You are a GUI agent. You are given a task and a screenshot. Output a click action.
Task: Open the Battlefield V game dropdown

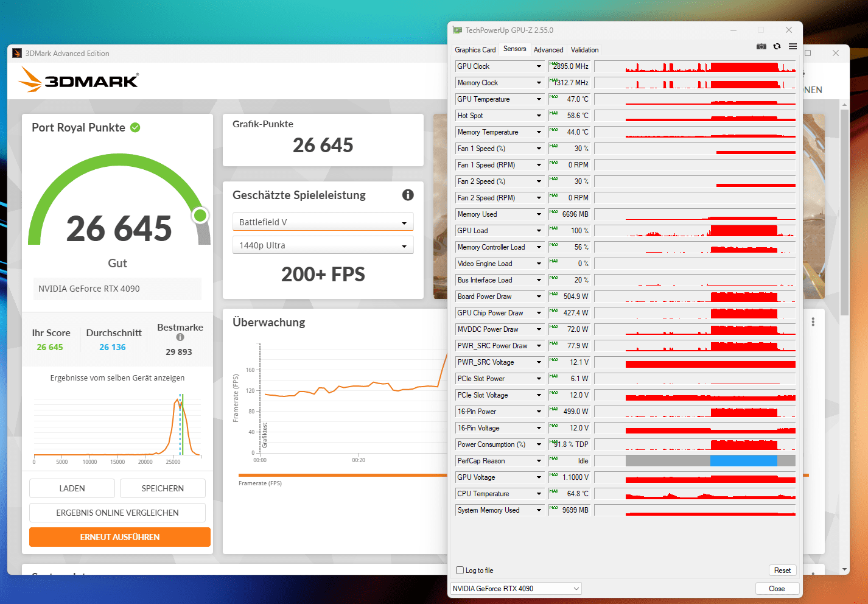pos(323,222)
